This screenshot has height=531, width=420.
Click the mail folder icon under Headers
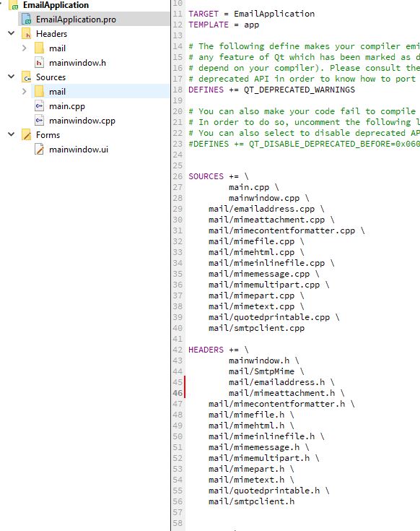coord(39,48)
